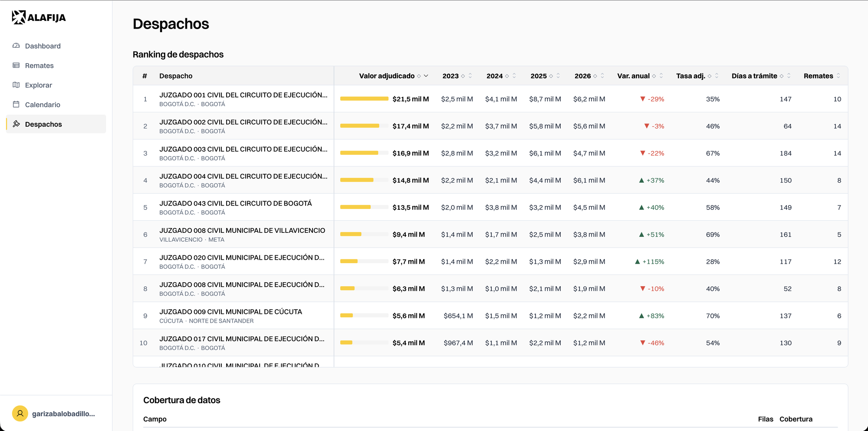This screenshot has height=431, width=868.
Task: Click the Alafija logo
Action: click(39, 17)
